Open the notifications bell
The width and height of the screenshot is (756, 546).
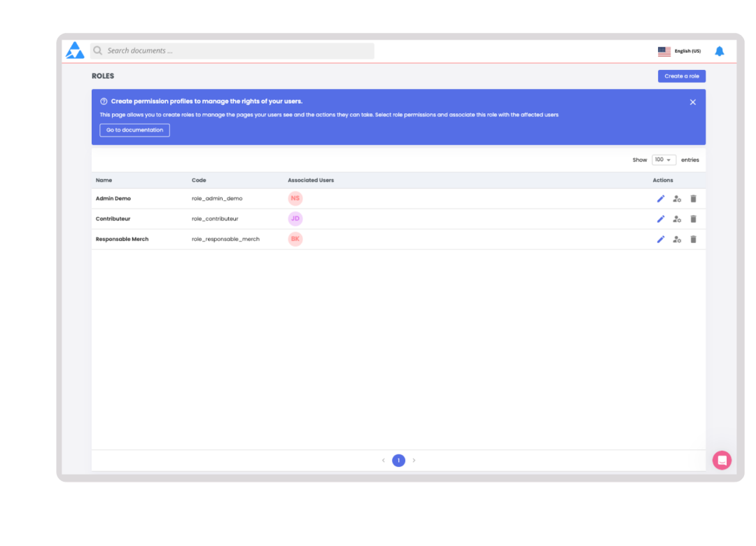tap(720, 50)
